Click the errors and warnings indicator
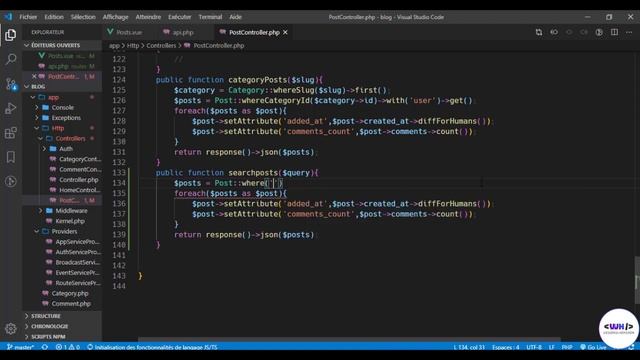This screenshot has width=640, height=360. 68,347
